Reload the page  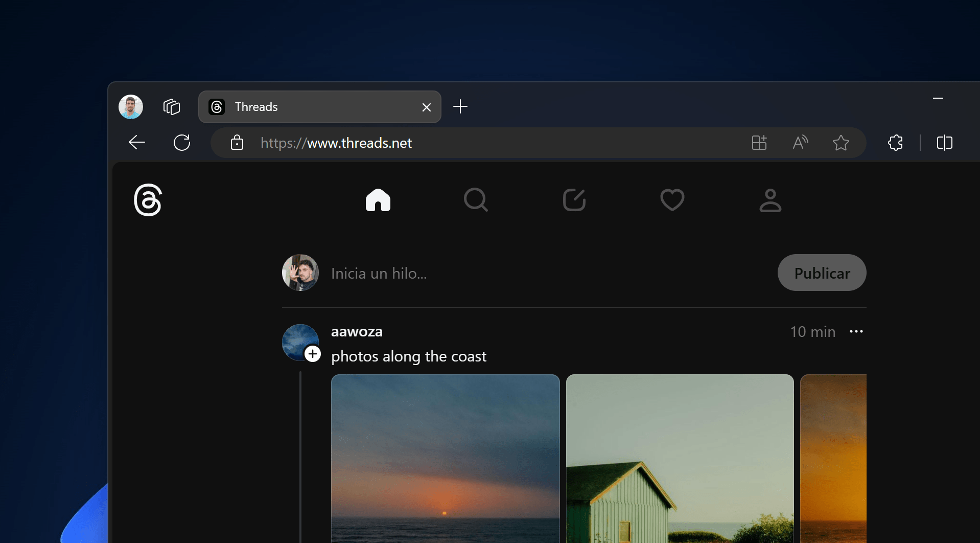tap(182, 143)
